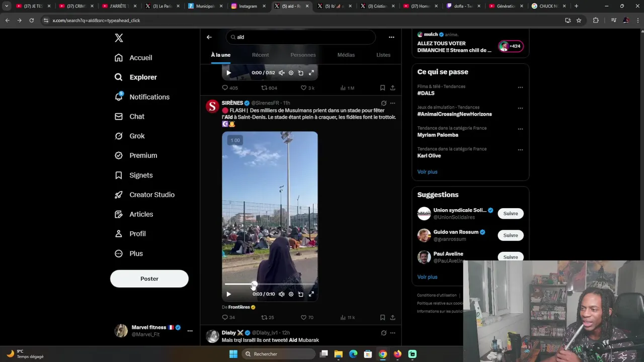Open the Windows Start menu

click(x=233, y=354)
